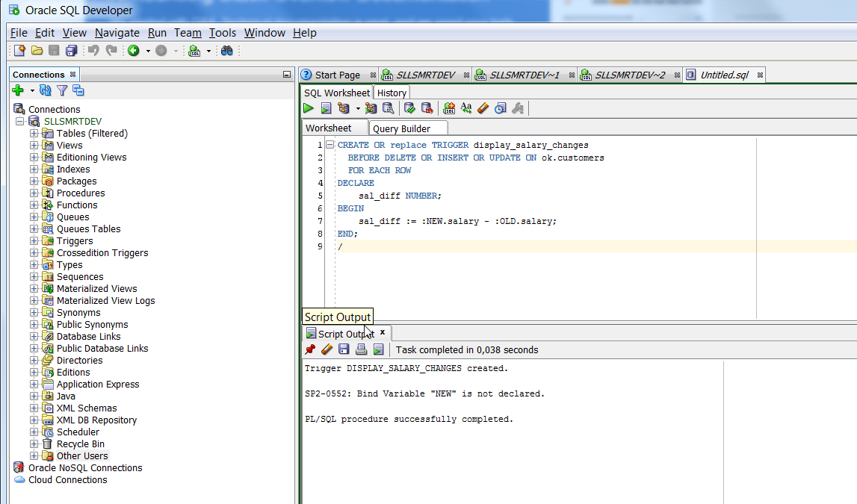Click 'Task completed in 0,038 seconds' status text
The image size is (857, 504).
[x=467, y=350]
